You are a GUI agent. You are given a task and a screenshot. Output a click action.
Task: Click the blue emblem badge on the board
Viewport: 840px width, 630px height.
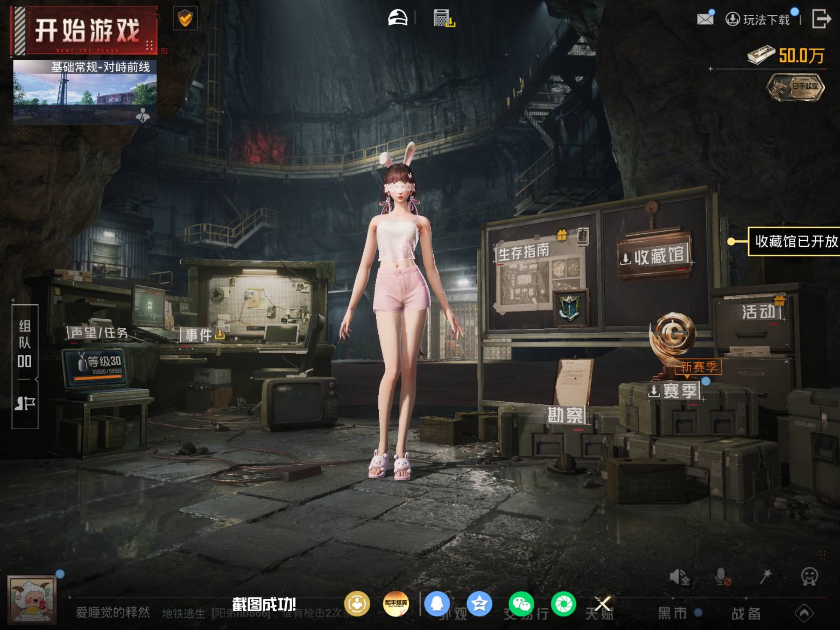click(x=570, y=307)
